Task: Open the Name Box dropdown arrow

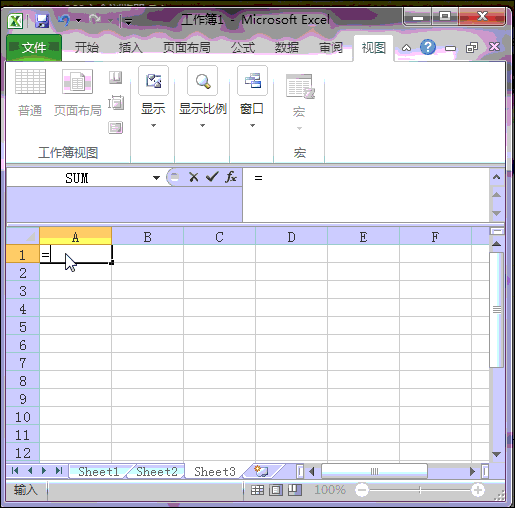Action: [156, 178]
